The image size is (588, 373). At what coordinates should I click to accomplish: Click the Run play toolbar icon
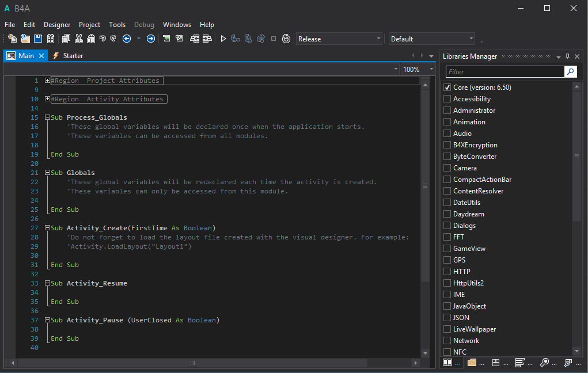click(223, 39)
